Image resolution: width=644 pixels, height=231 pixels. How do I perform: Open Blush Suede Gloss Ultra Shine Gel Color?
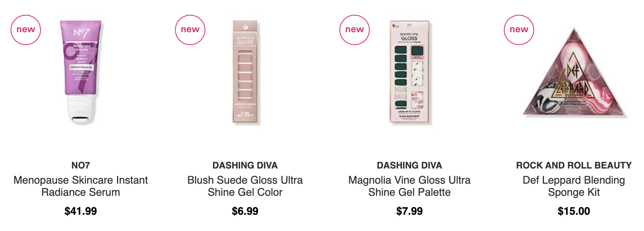point(245,186)
